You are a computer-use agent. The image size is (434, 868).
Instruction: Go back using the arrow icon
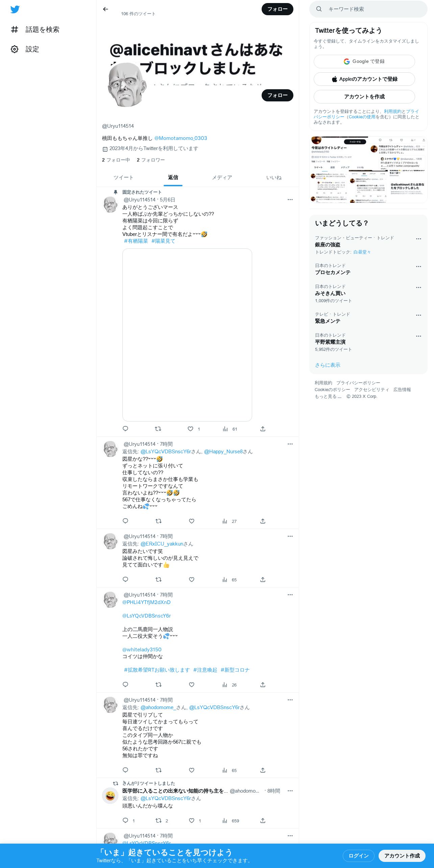point(105,9)
